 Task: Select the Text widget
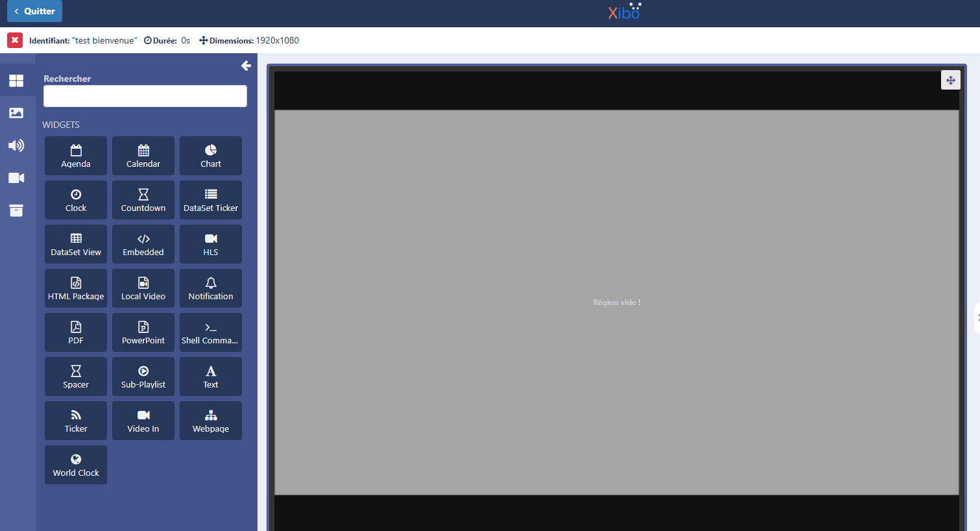point(211,377)
